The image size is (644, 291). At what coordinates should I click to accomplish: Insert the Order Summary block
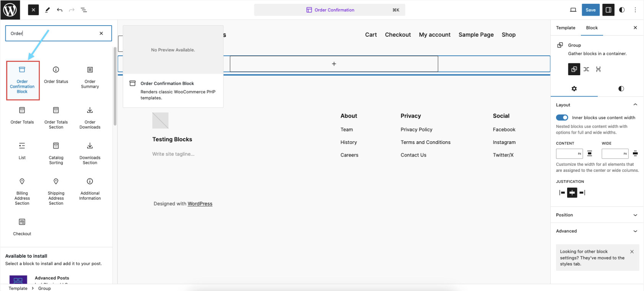click(x=90, y=78)
